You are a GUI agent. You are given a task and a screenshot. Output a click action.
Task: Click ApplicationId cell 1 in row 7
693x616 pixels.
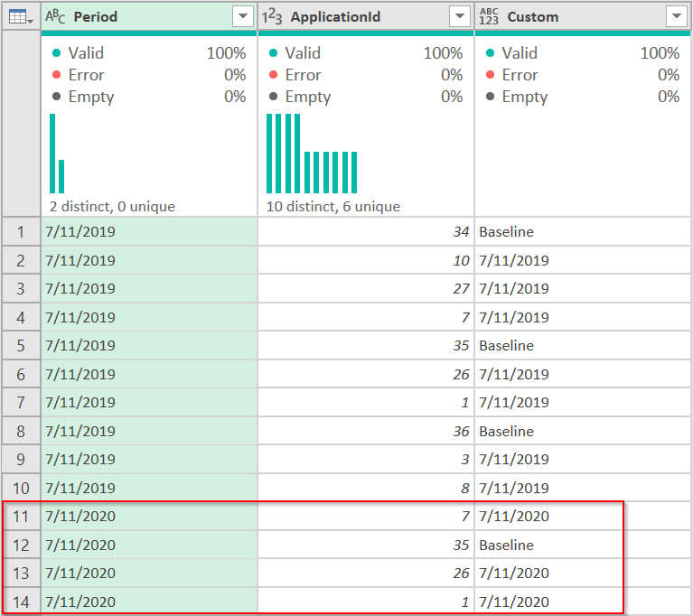366,403
